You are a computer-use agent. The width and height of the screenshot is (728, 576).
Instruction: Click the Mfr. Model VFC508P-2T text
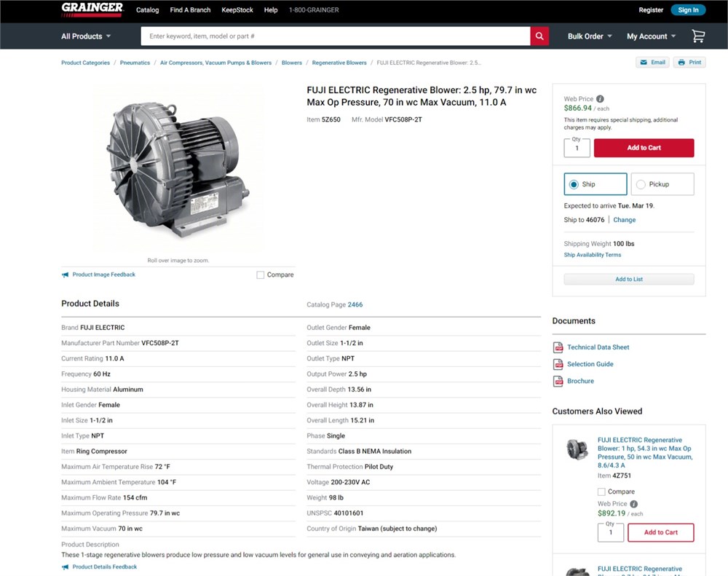coord(387,119)
